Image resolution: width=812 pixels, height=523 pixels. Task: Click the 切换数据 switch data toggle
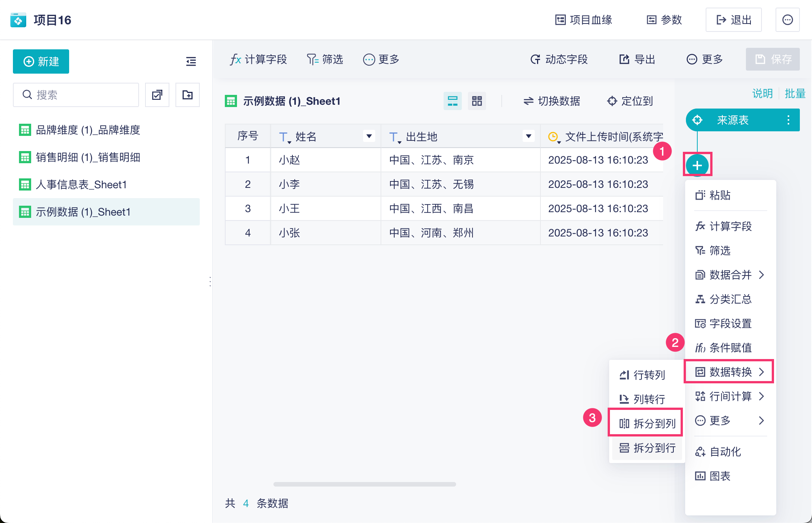pos(551,101)
